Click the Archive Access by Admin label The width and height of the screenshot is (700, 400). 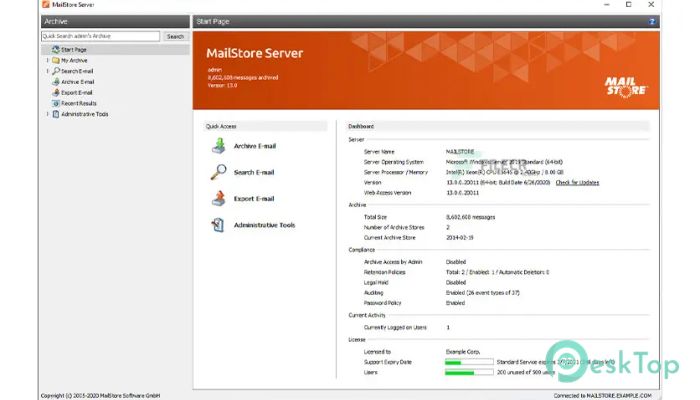393,262
